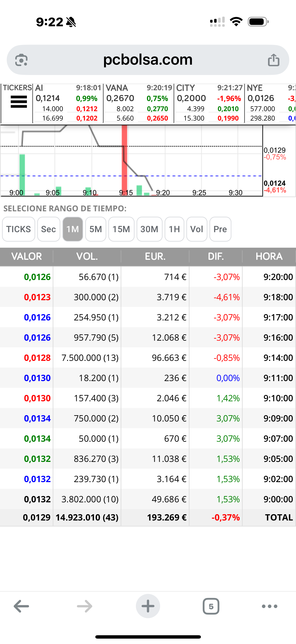Open the CITY ticker card
This screenshot has height=644, width=296.
coord(209,103)
